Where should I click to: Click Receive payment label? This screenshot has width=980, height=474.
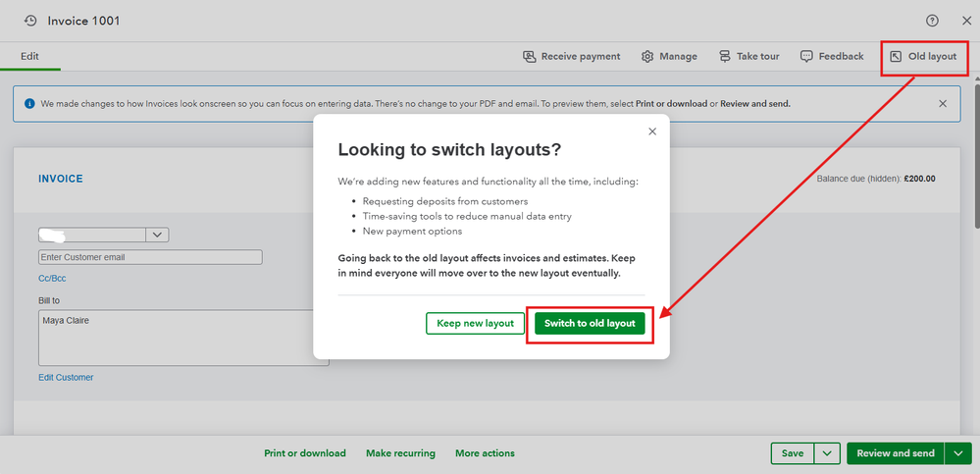(x=581, y=56)
